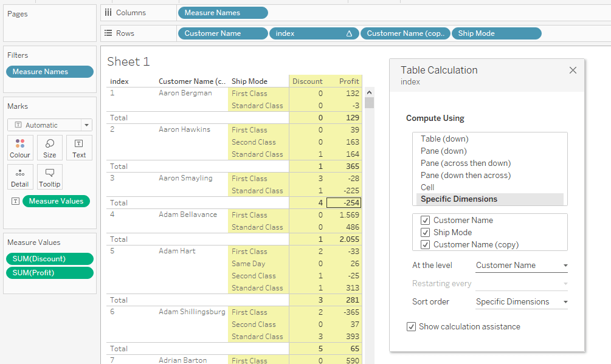Open the Detail marks card
Screen dimensions: 611x364
click(x=20, y=177)
